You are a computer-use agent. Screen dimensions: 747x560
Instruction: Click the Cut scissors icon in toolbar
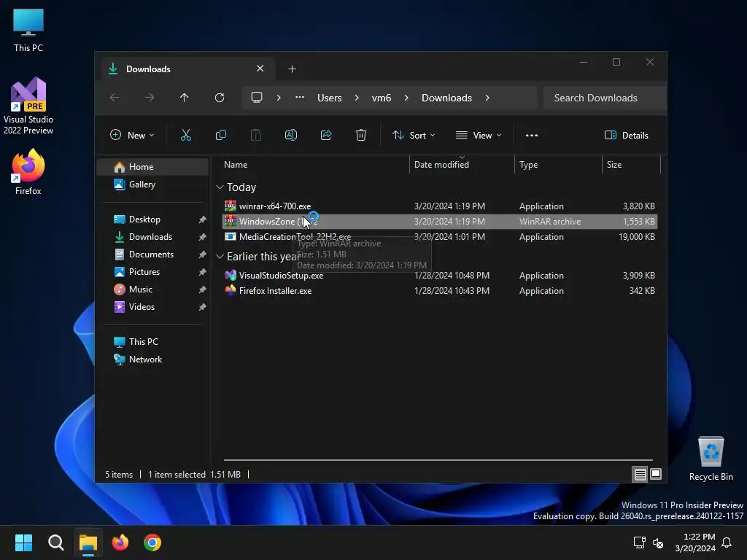pyautogui.click(x=186, y=135)
